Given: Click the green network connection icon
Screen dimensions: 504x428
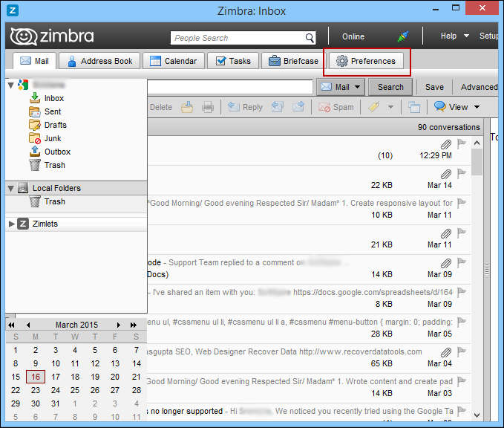Looking at the screenshot, I should (403, 36).
